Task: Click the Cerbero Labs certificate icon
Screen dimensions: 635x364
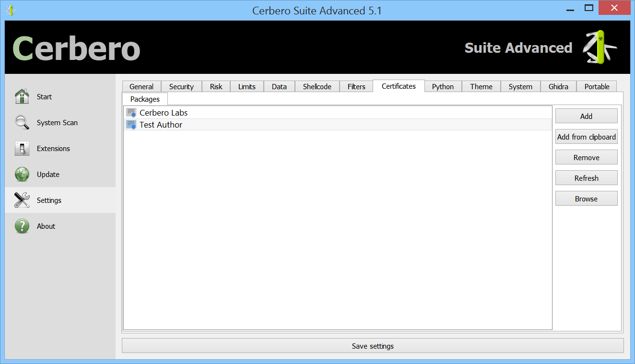Action: coord(131,113)
